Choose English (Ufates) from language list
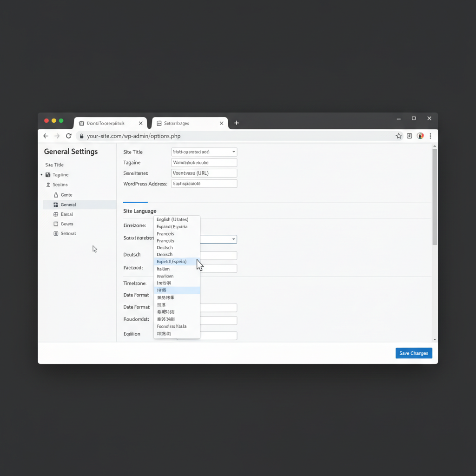The image size is (476, 476). pyautogui.click(x=172, y=219)
